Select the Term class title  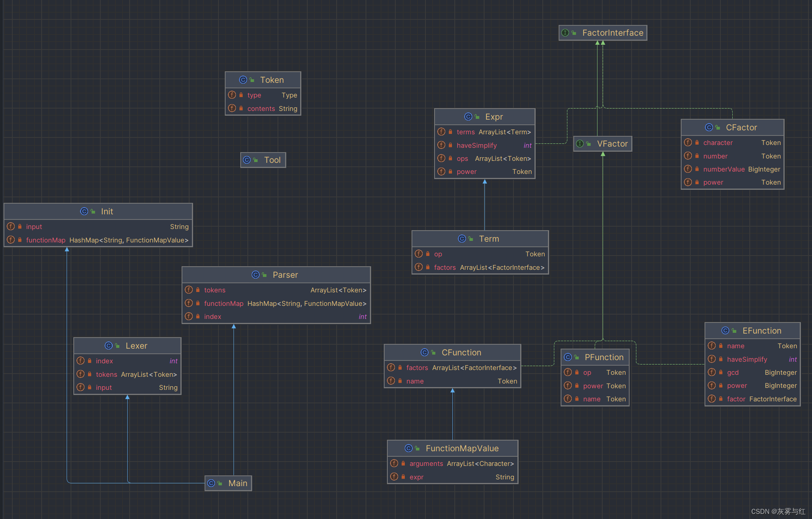pos(489,239)
